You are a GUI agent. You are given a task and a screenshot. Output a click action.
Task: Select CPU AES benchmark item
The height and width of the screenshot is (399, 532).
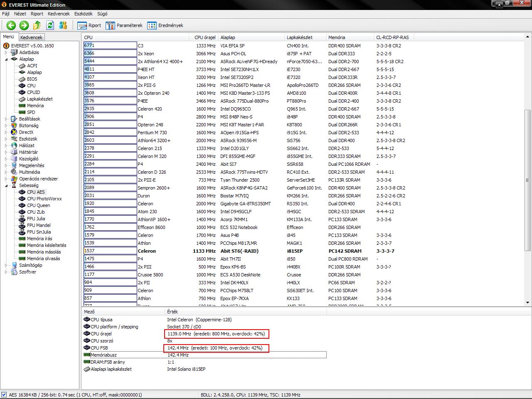tap(32, 192)
